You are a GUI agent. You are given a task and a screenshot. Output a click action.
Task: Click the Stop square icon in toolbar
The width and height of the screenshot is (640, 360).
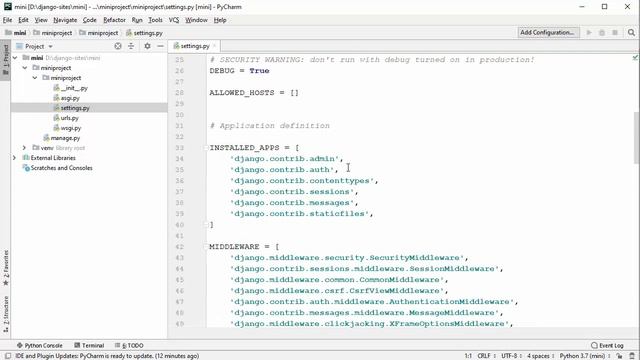pyautogui.click(x=615, y=33)
